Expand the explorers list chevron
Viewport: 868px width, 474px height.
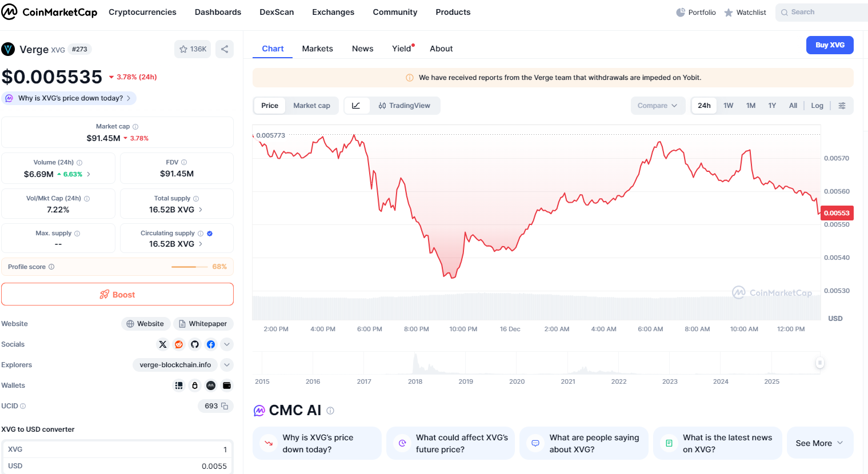(227, 365)
